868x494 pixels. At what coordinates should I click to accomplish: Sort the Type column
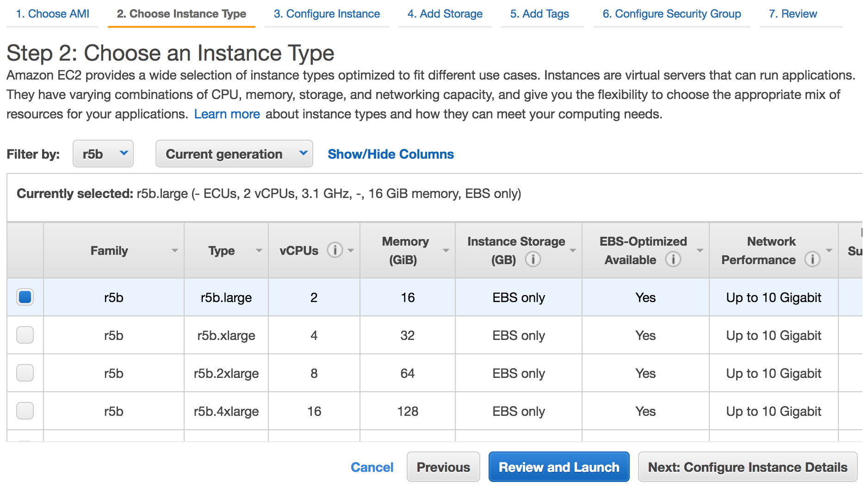[x=259, y=250]
